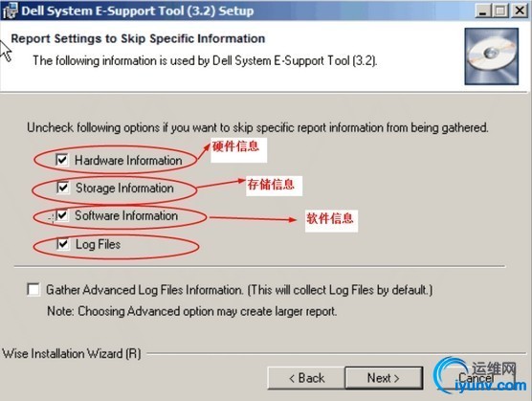The height and width of the screenshot is (401, 532).
Task: Click the disabled maximize window button
Action: pos(500,11)
